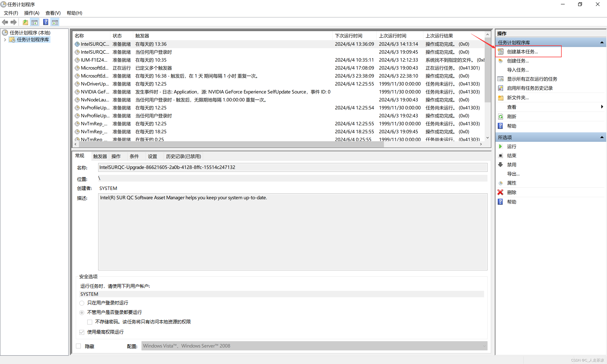Viewport: 607px width, 364px height.
Task: Open the 操作(A) menu
Action: (x=32, y=13)
